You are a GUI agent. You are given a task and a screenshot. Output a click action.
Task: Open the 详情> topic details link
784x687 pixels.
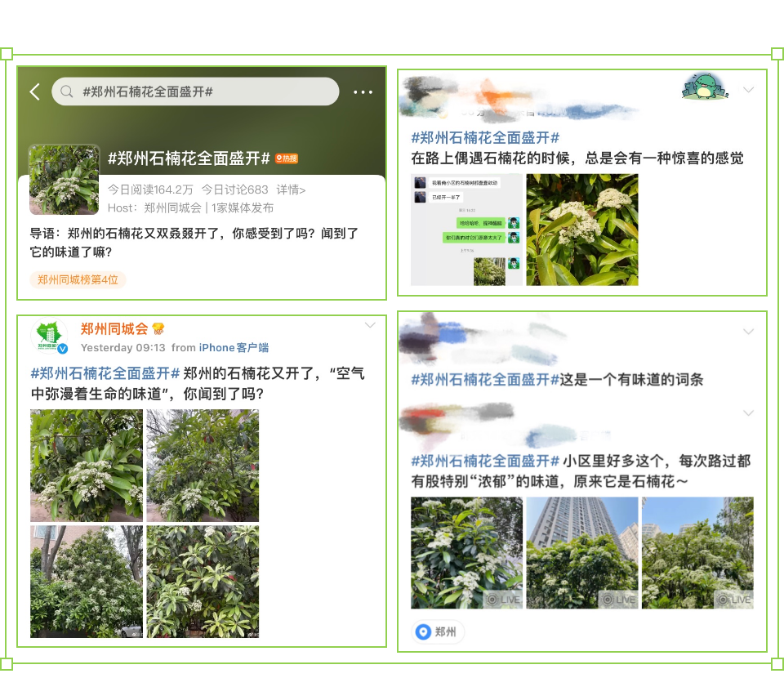pyautogui.click(x=291, y=190)
